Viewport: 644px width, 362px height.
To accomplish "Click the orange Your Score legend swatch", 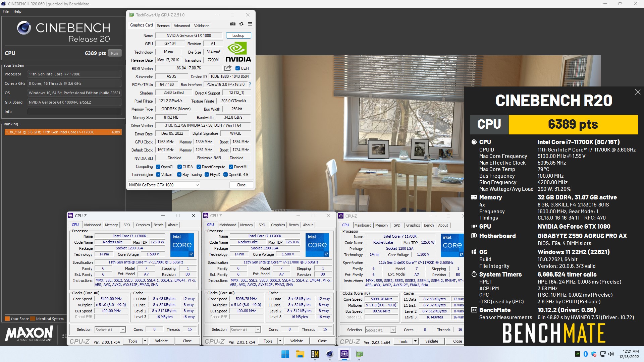I will [x=7, y=319].
